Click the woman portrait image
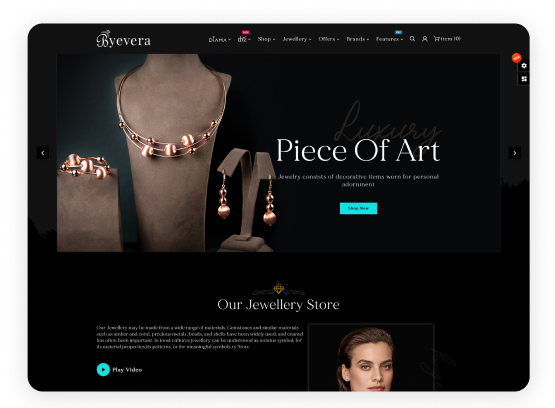 click(371, 357)
